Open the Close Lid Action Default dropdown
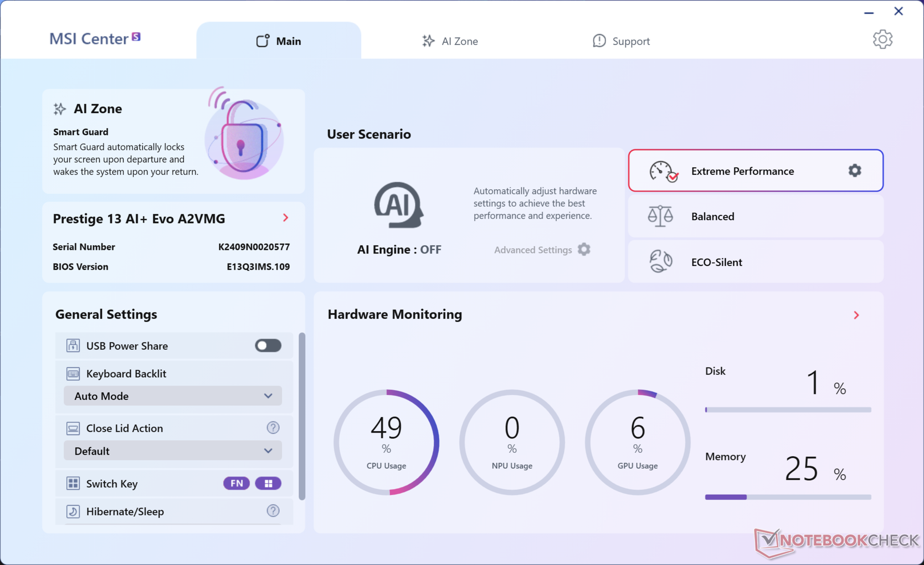Viewport: 924px width, 565px height. coord(173,451)
